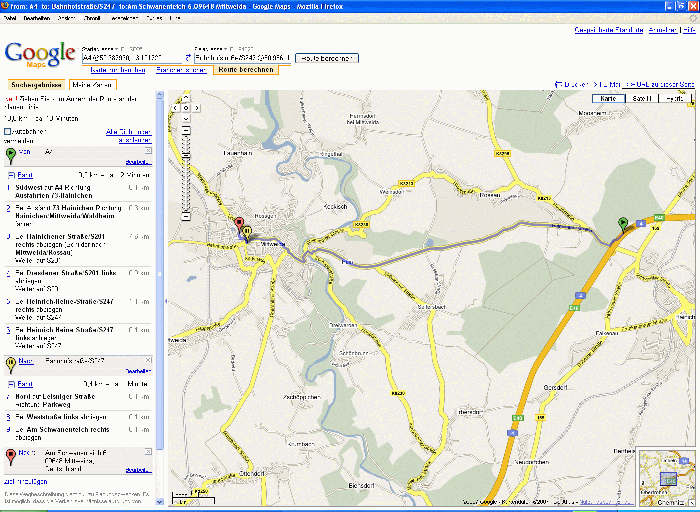Viewport: 700px width, 512px height.
Task: Click edit link for Bahnhofstraße waypoint
Action: 138,371
